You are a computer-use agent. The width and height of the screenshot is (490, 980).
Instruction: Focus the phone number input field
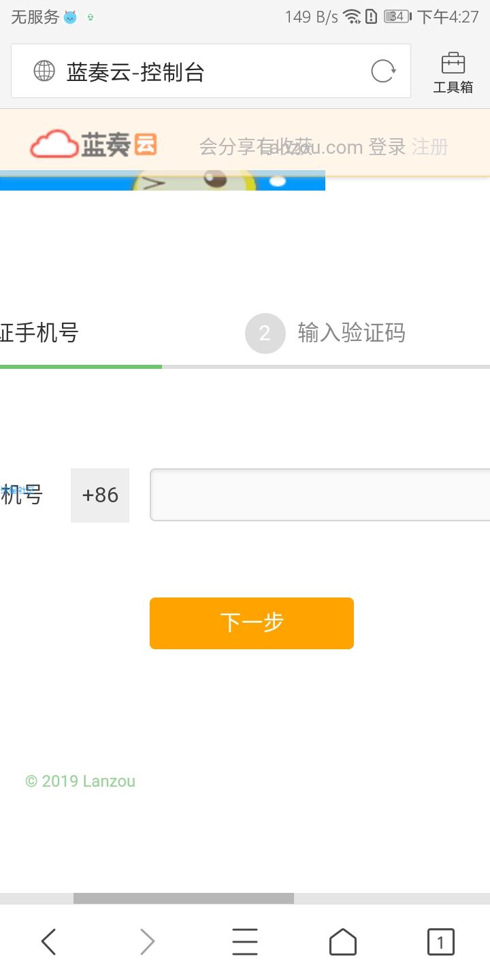tap(320, 495)
